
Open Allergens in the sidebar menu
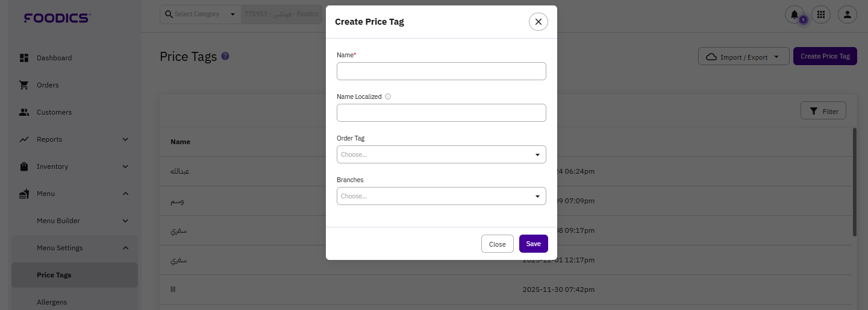52,302
